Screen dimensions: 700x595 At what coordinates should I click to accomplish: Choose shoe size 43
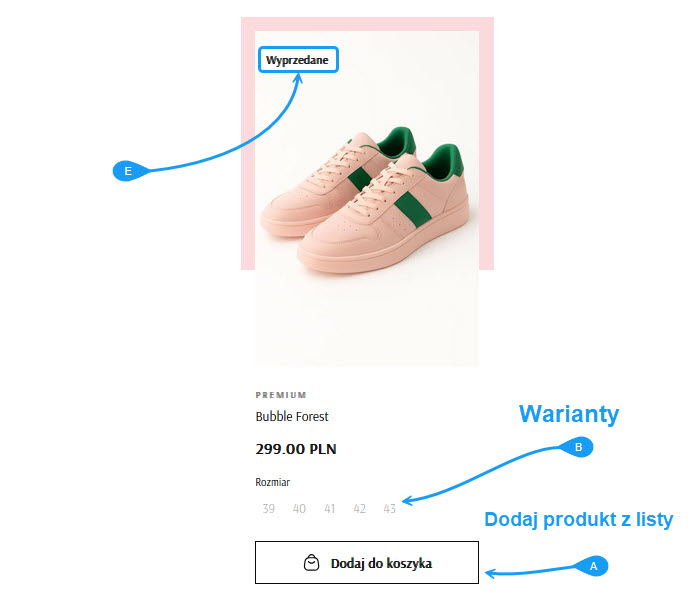(389, 509)
